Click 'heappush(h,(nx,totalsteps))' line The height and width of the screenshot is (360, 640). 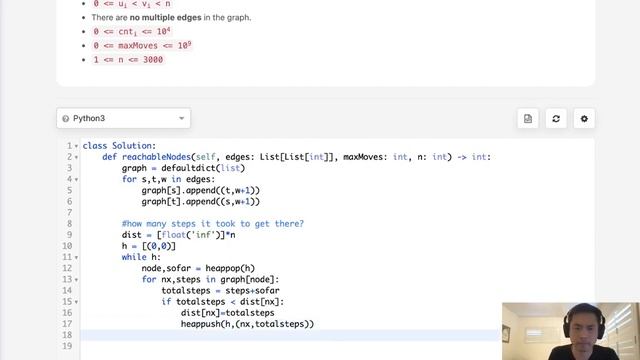tap(247, 324)
